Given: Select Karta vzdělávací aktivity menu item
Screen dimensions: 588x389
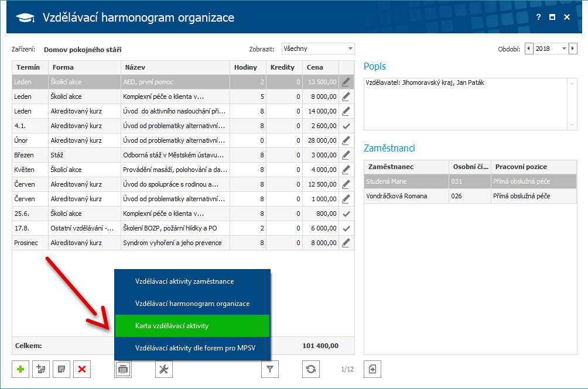Looking at the screenshot, I should tap(192, 326).
